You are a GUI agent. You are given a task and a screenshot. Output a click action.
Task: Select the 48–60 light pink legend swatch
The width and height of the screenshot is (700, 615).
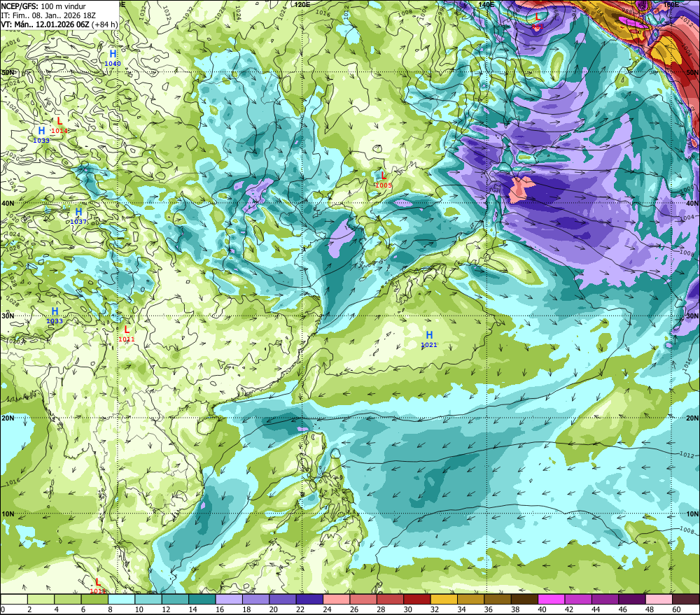(659, 599)
